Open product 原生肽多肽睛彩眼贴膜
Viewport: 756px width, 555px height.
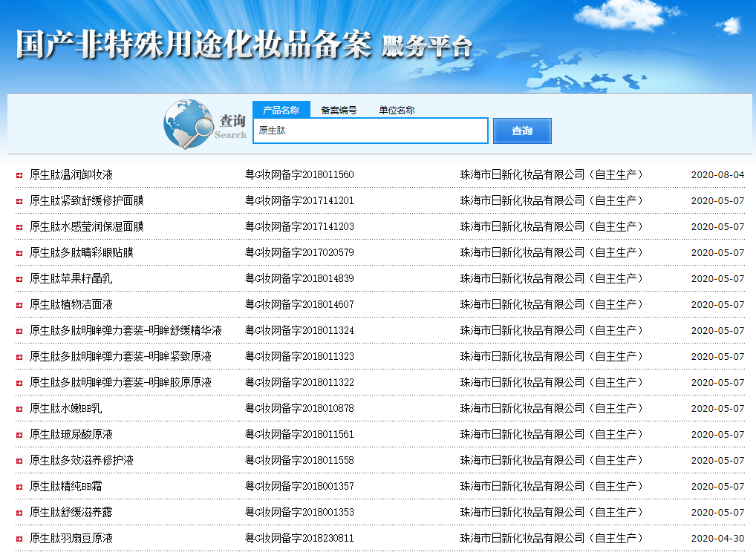pos(82,252)
